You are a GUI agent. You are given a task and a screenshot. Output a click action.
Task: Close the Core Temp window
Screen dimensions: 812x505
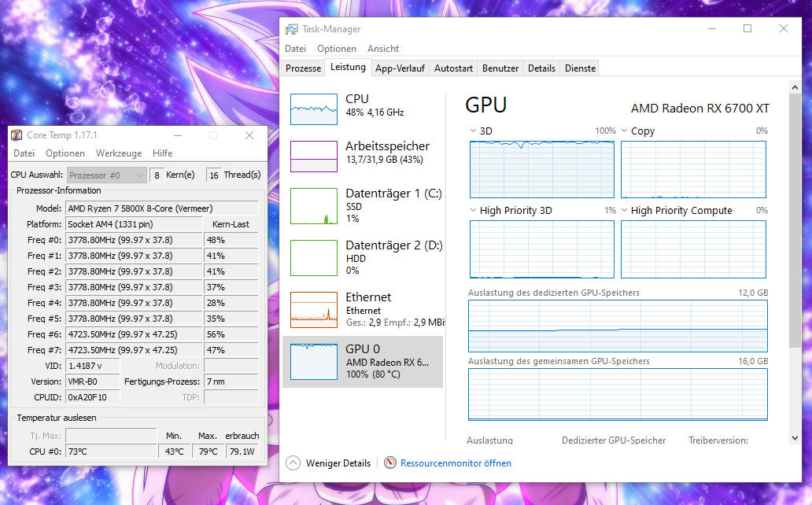tap(249, 135)
